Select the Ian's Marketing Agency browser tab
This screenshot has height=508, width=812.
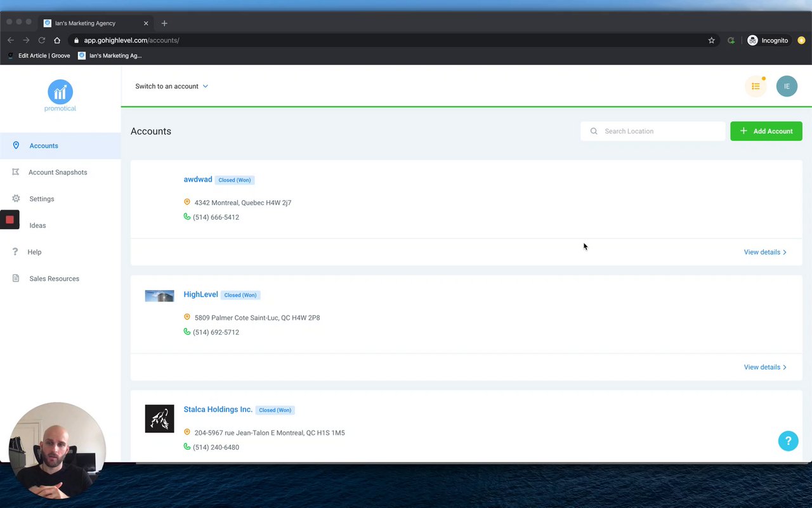(x=95, y=23)
